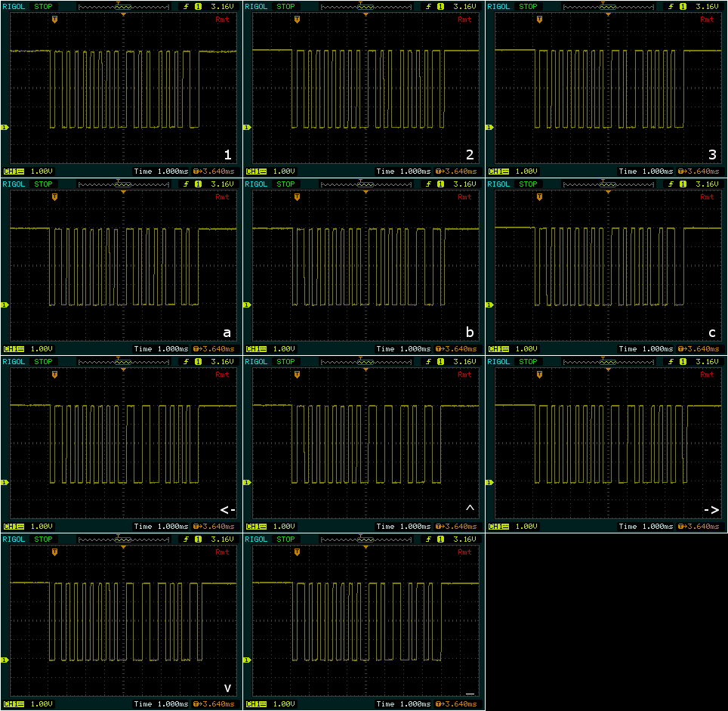Click the 3.16V trigger level in panel ->
The width and height of the screenshot is (728, 711).
click(707, 361)
